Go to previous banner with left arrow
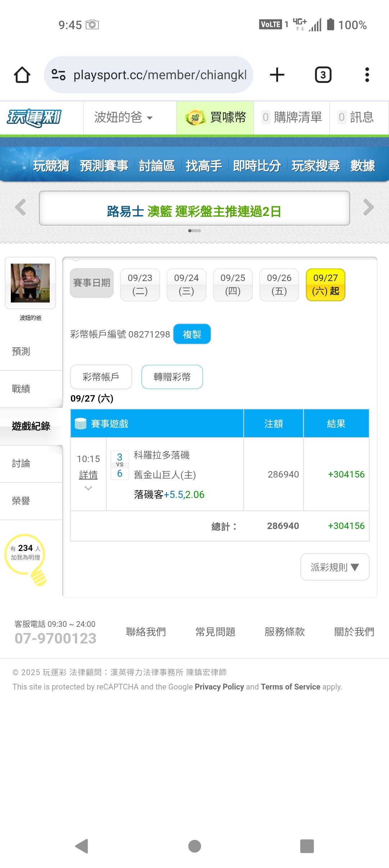 click(x=21, y=207)
